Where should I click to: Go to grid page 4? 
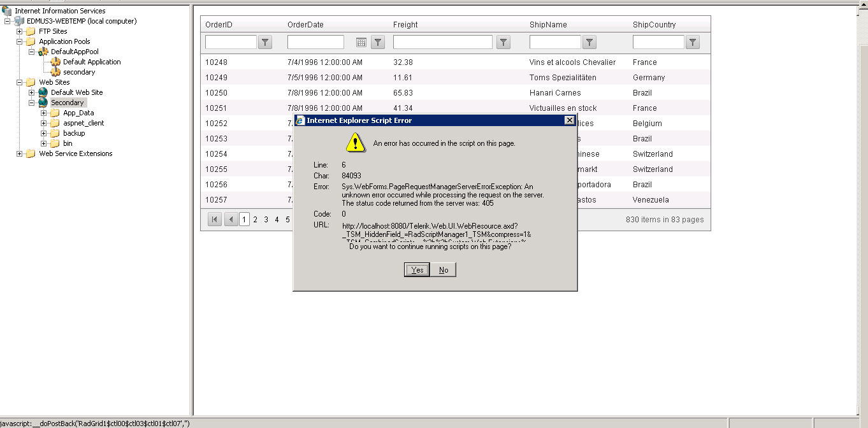tap(277, 220)
